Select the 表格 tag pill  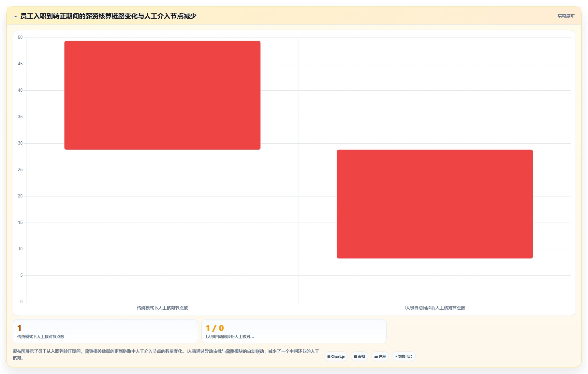pos(360,356)
